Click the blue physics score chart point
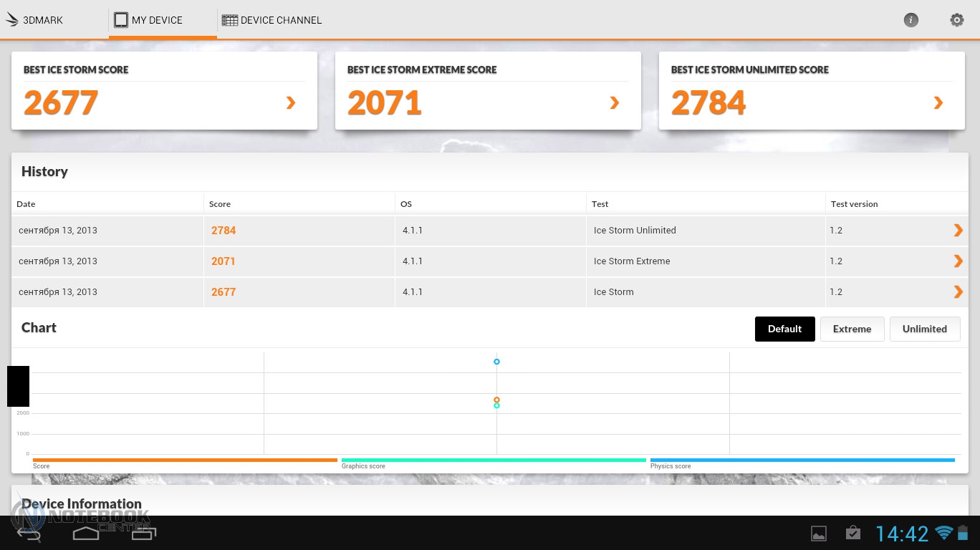The height and width of the screenshot is (550, 980). tap(496, 362)
